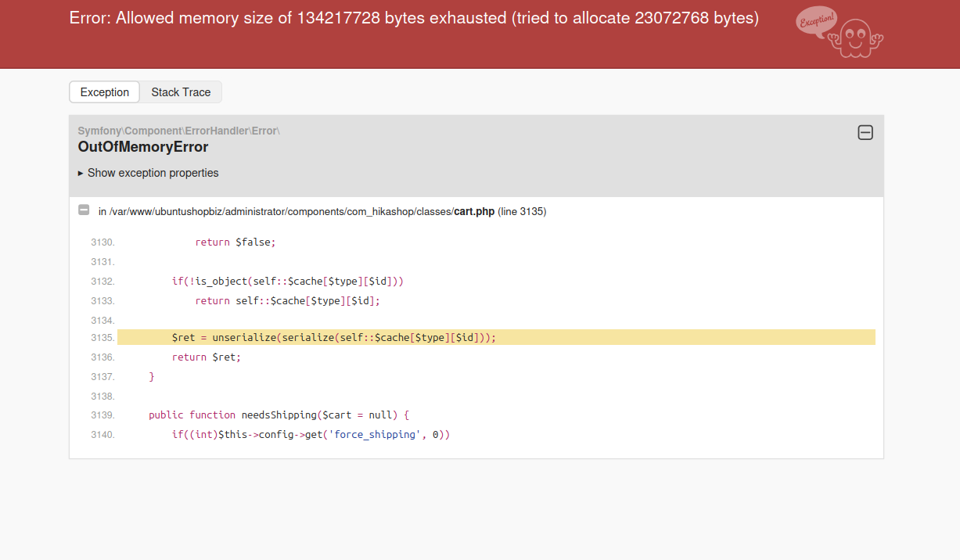Click line number 3135 in the gutter
The width and height of the screenshot is (960, 560).
click(x=102, y=338)
